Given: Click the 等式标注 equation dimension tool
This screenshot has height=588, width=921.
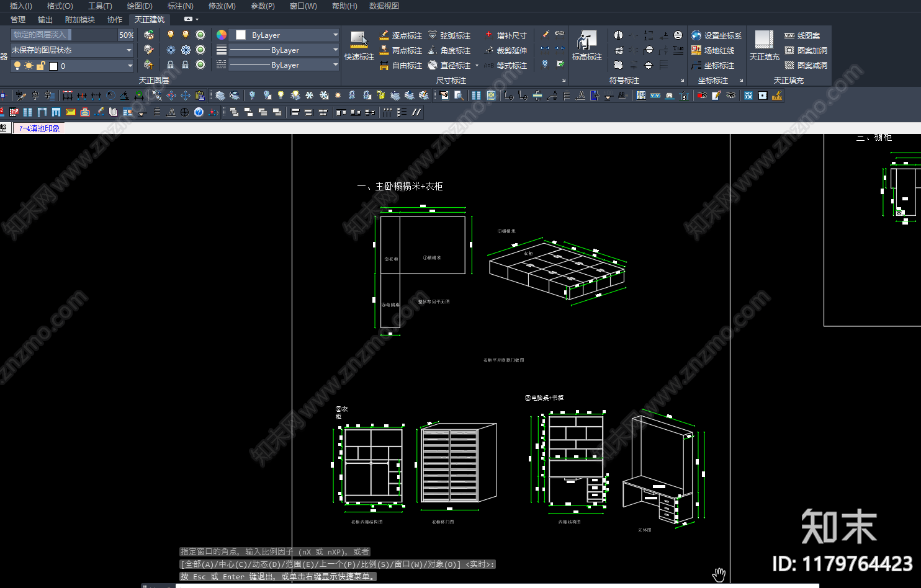Looking at the screenshot, I should coord(506,65).
